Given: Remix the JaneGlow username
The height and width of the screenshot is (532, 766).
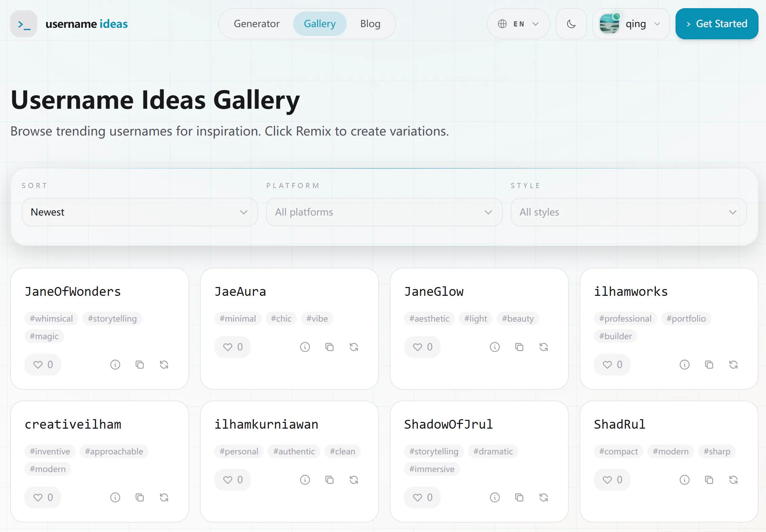Looking at the screenshot, I should pos(544,347).
